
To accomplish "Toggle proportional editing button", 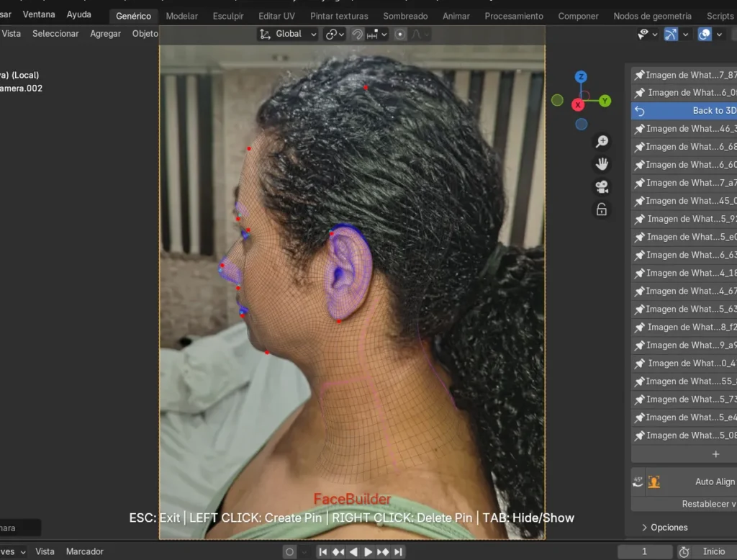I will click(400, 35).
